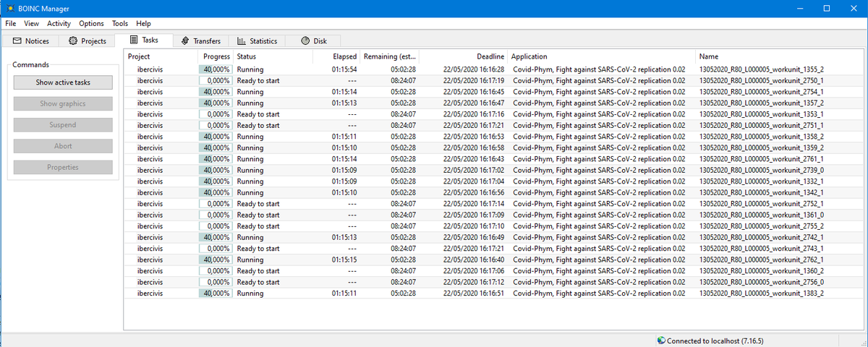The height and width of the screenshot is (347, 868).
Task: Click deadline 22/05/2020 16:16:51
Action: coord(473,294)
